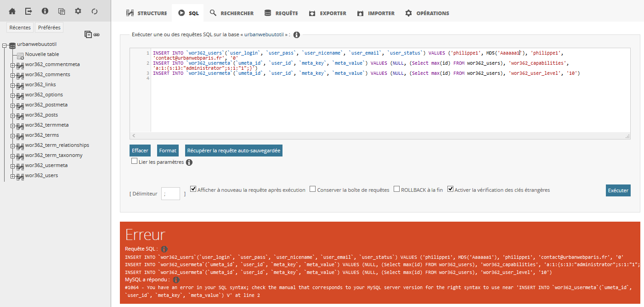The image size is (644, 307).
Task: Open the documentation info icon in sidebar
Action: [x=45, y=11]
